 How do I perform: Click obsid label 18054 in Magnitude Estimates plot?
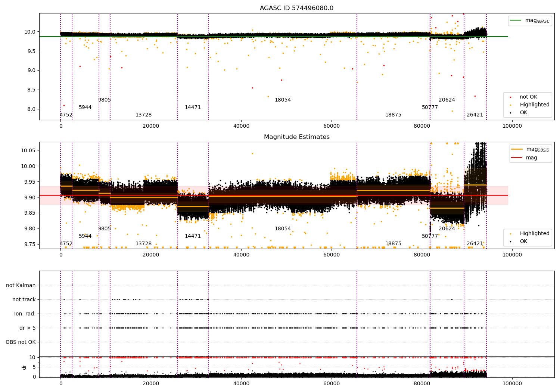(283, 229)
